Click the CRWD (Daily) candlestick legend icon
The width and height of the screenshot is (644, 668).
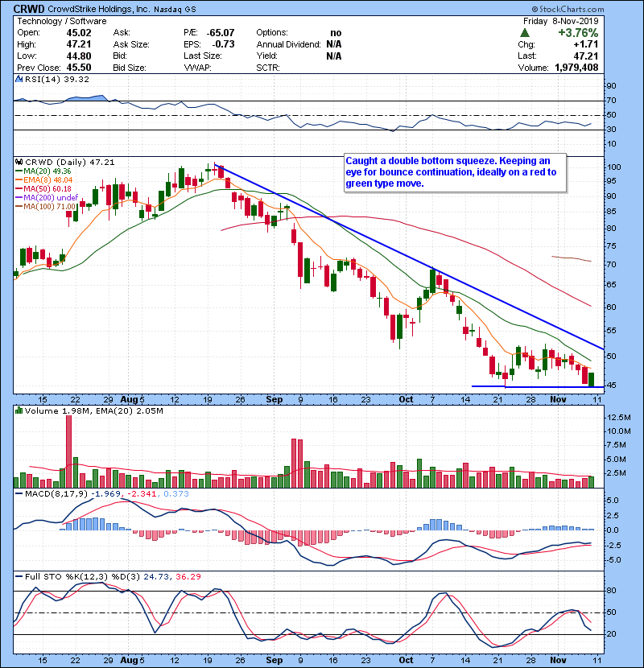(x=17, y=162)
